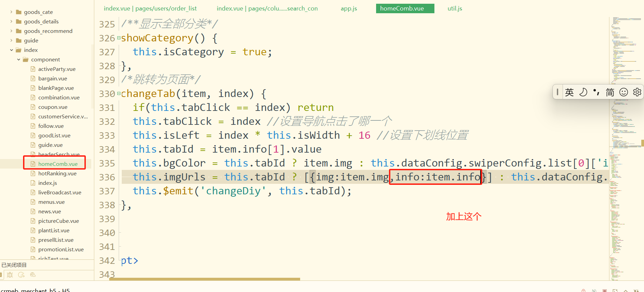Image resolution: width=644 pixels, height=292 pixels.
Task: Open blankPage.vue in file tree
Action: coord(56,88)
